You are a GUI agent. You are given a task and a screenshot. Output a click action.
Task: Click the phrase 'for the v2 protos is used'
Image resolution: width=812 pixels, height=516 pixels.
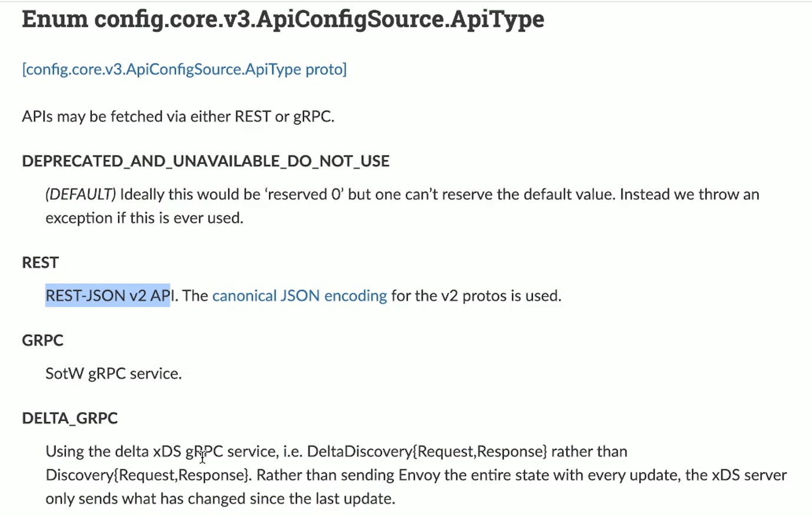[x=476, y=295]
